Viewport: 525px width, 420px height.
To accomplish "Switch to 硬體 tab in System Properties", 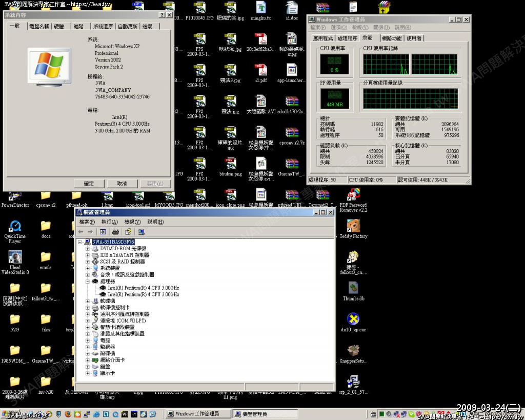I will [59, 27].
